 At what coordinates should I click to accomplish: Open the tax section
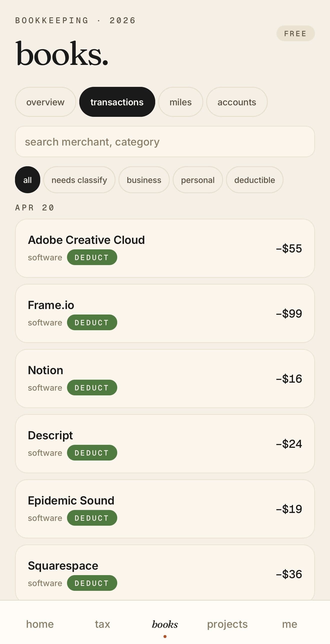102,624
